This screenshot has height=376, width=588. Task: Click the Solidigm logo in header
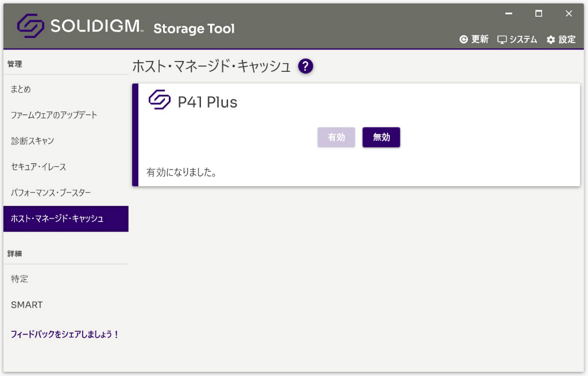coord(79,26)
